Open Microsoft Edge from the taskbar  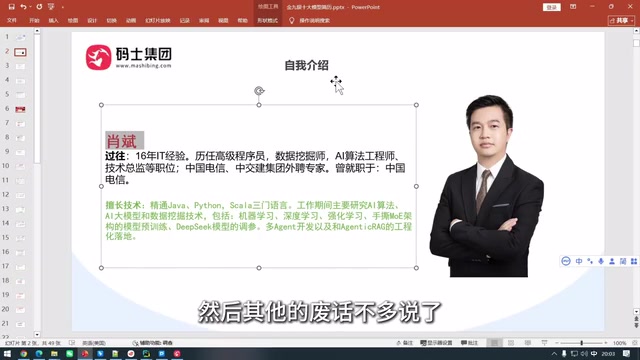pos(39,353)
